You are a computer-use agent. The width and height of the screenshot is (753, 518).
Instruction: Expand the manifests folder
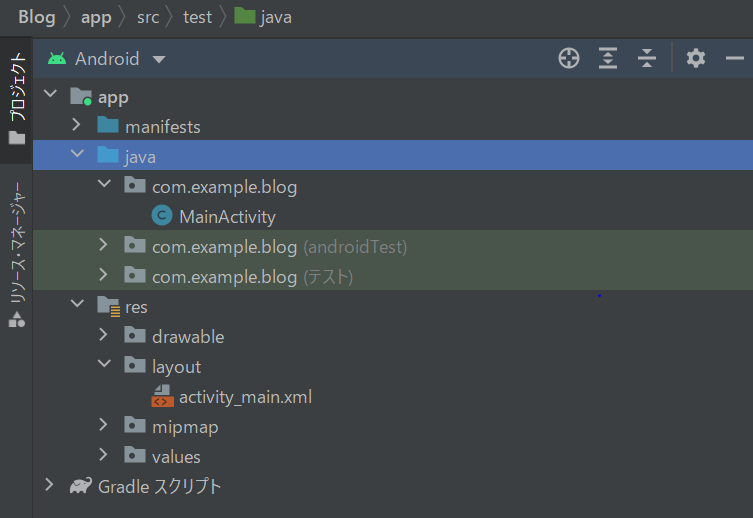(77, 127)
